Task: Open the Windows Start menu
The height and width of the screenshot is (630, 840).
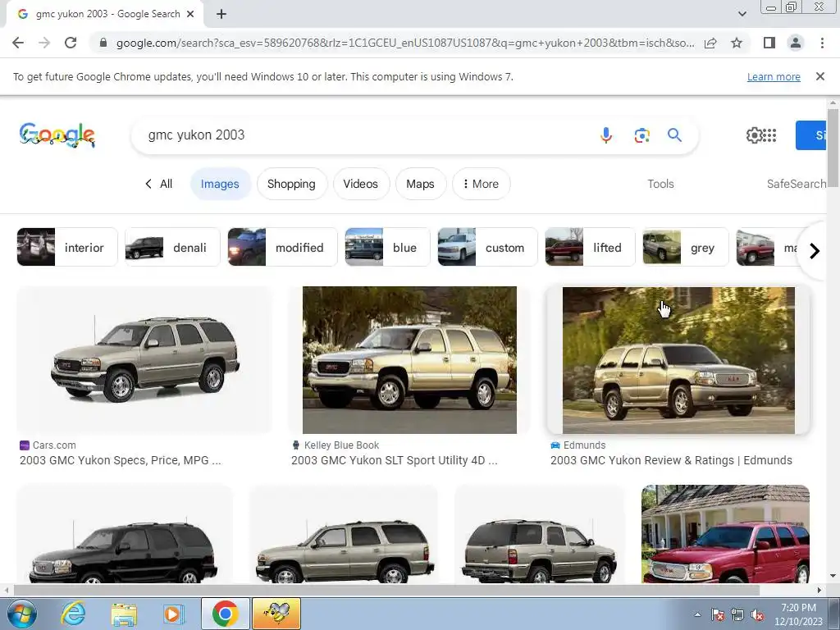Action: click(21, 614)
